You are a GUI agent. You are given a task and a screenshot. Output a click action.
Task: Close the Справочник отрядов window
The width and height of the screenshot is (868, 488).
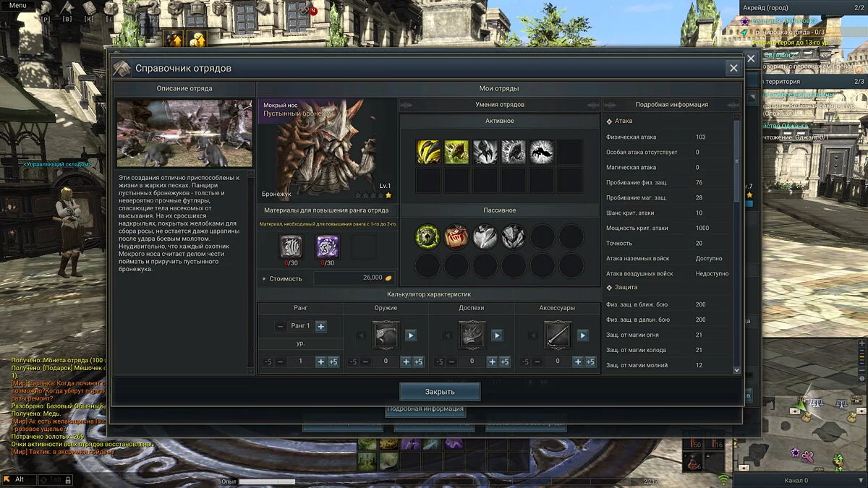pyautogui.click(x=733, y=68)
